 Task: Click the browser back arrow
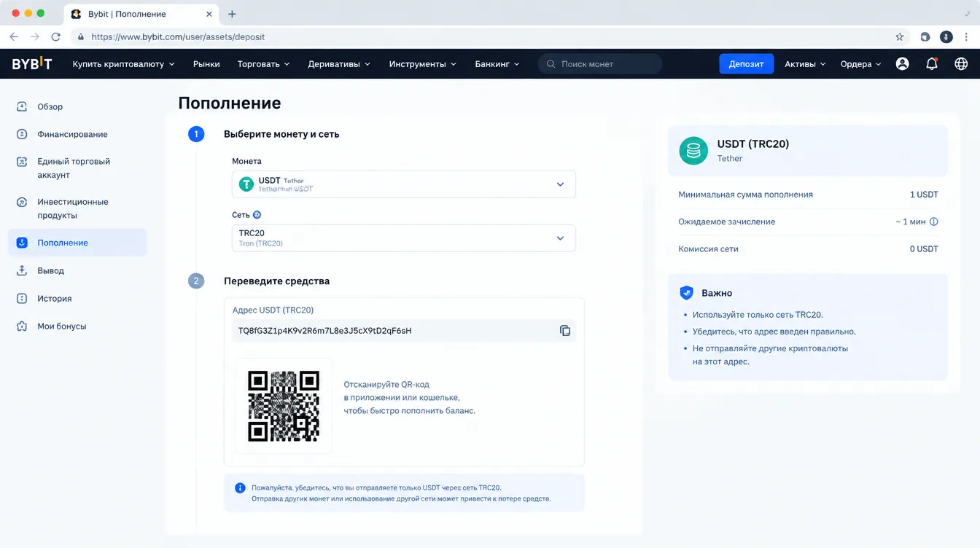(14, 36)
